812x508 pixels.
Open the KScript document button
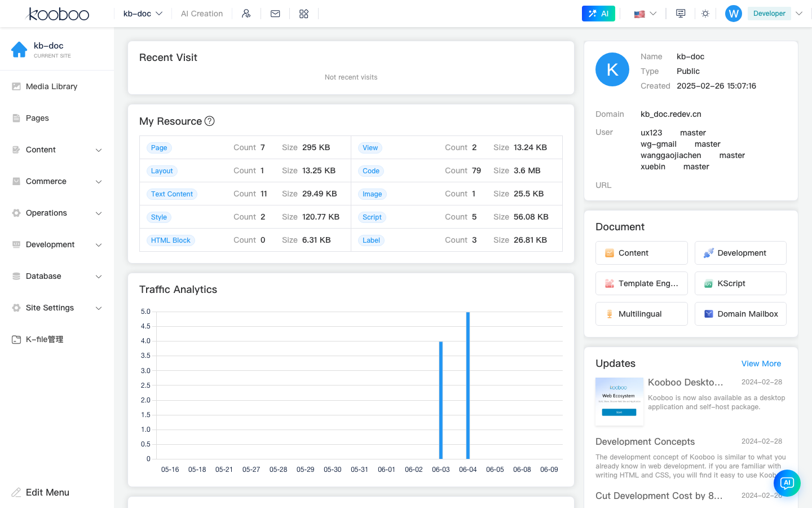click(x=740, y=283)
